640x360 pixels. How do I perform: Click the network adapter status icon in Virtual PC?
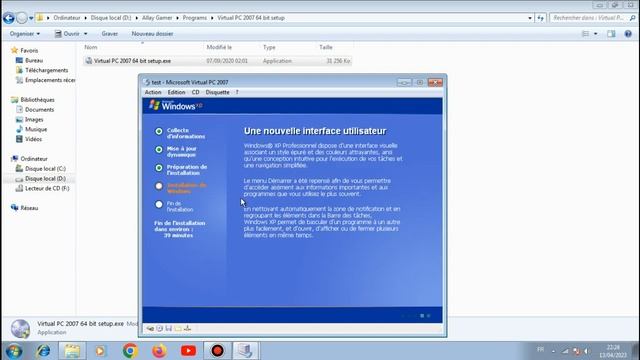click(187, 328)
